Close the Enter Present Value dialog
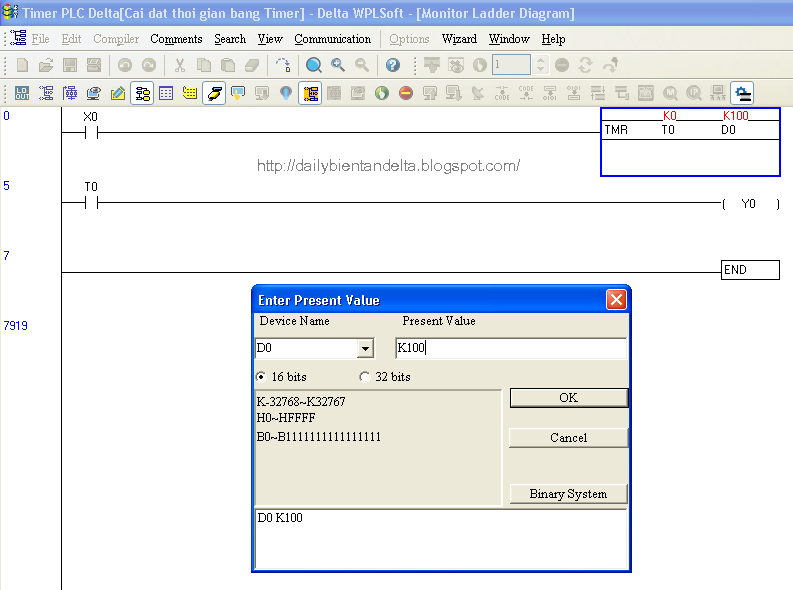This screenshot has width=793, height=590. point(616,300)
